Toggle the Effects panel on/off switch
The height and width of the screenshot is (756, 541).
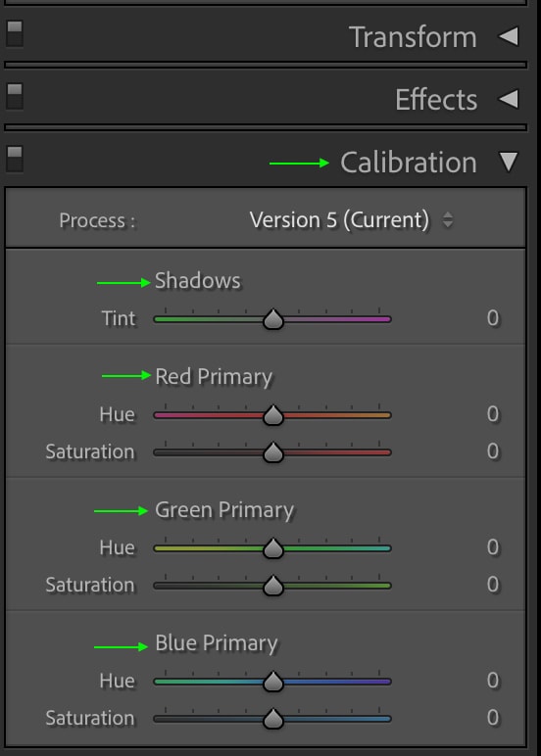point(15,96)
